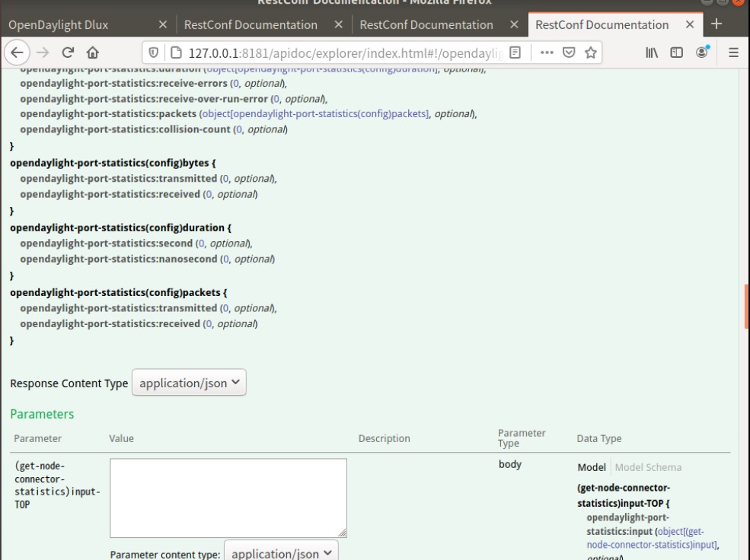This screenshot has height=560, width=750.
Task: Switch to first RestConf Documentation tab
Action: [x=264, y=25]
